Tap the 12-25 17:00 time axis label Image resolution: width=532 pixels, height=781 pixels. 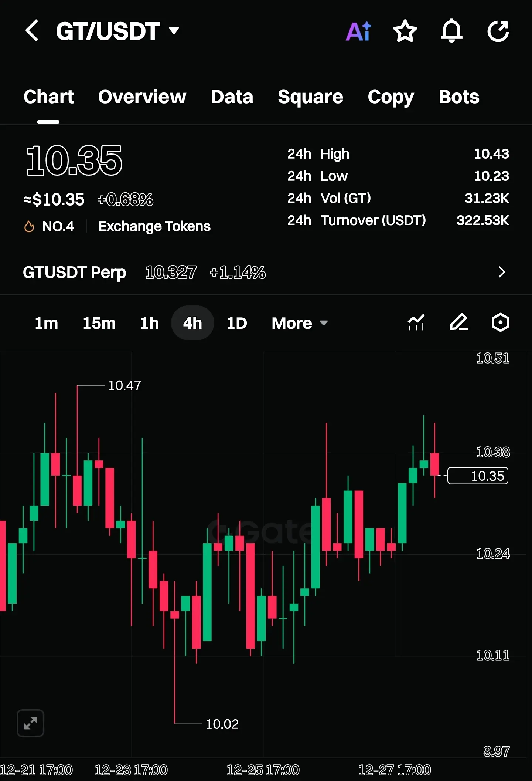coord(263,770)
